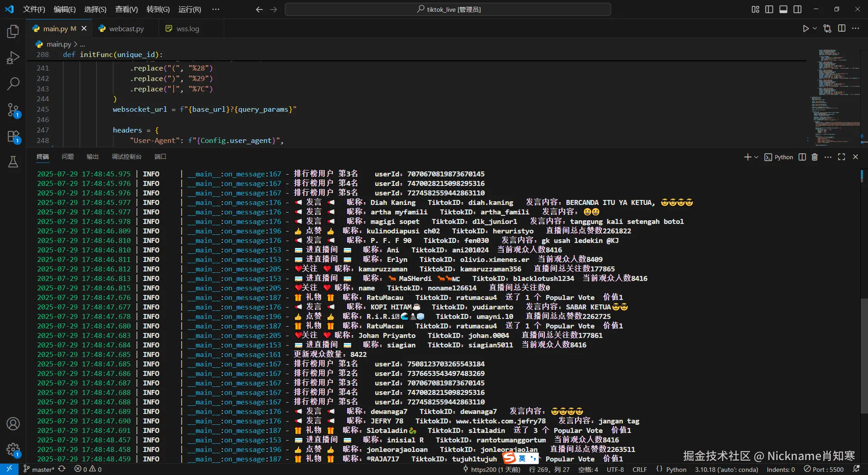Switch to the webcast.py tab
The image size is (868, 475).
point(126,28)
